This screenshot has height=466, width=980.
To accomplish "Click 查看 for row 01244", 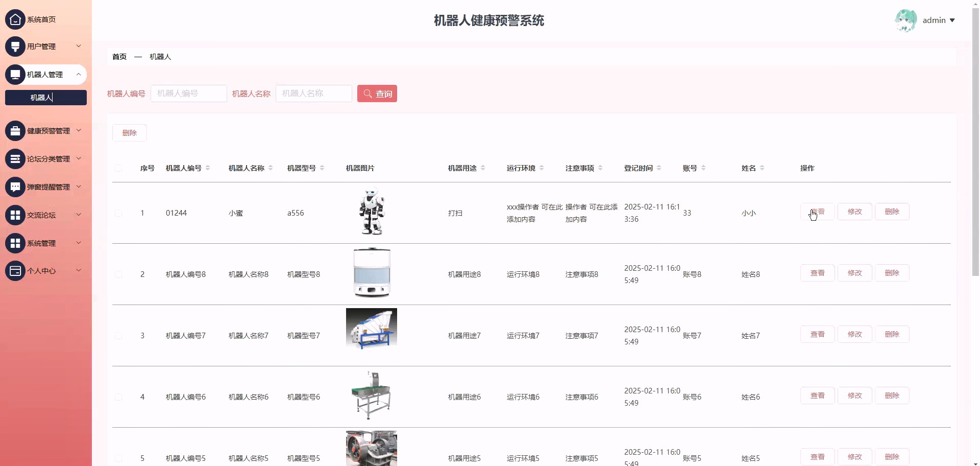I will point(818,212).
